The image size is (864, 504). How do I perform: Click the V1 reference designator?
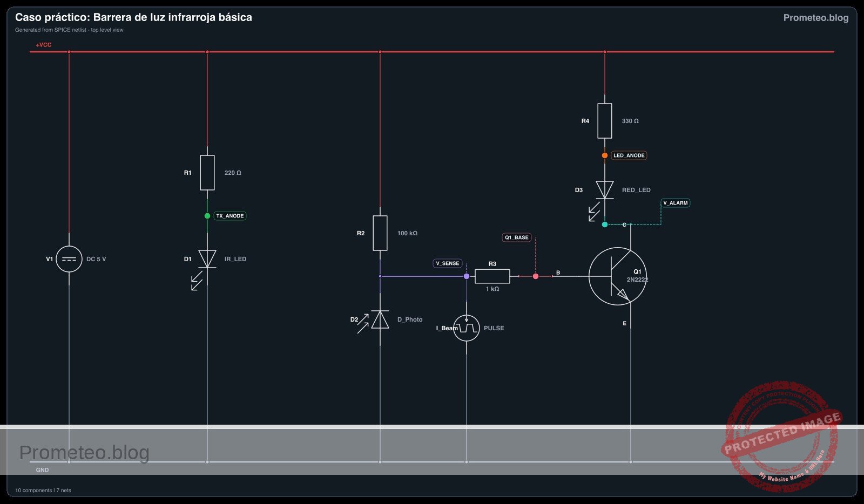[x=50, y=259]
